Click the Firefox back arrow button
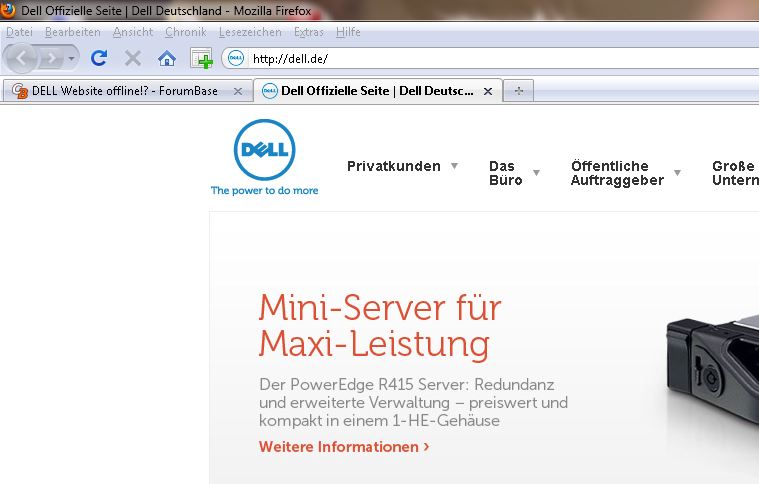 [21, 59]
